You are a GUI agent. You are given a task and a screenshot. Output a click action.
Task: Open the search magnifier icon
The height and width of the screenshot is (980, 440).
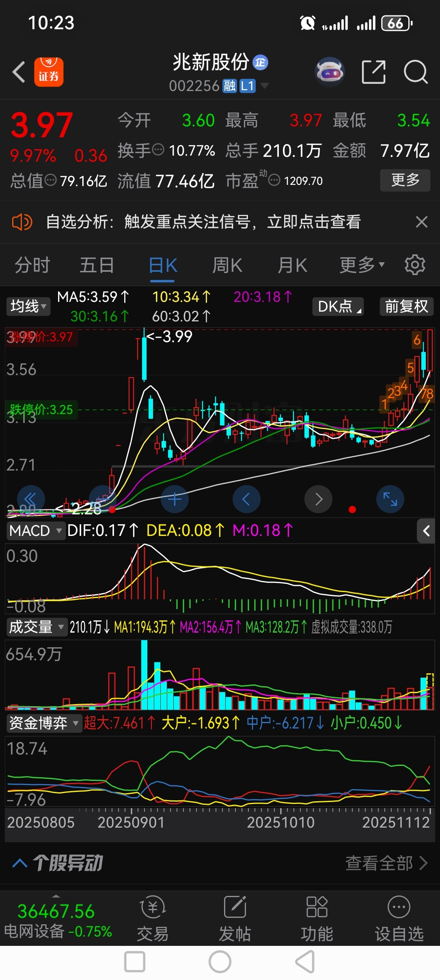click(416, 72)
